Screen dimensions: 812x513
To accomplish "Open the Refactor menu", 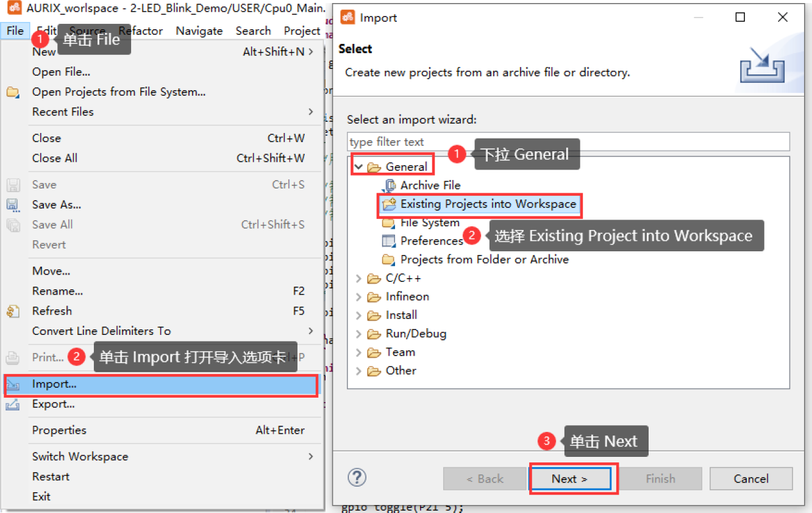I will [x=141, y=30].
